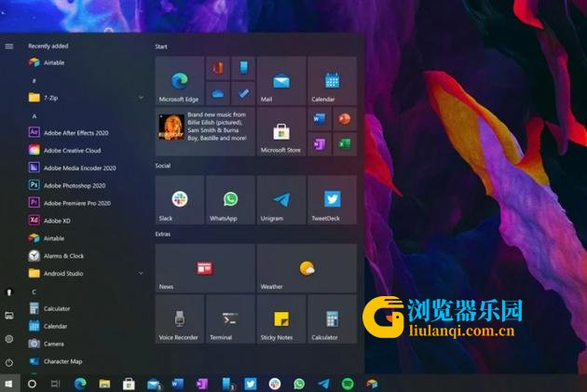
Task: Open the Calculator tile
Action: [332, 318]
